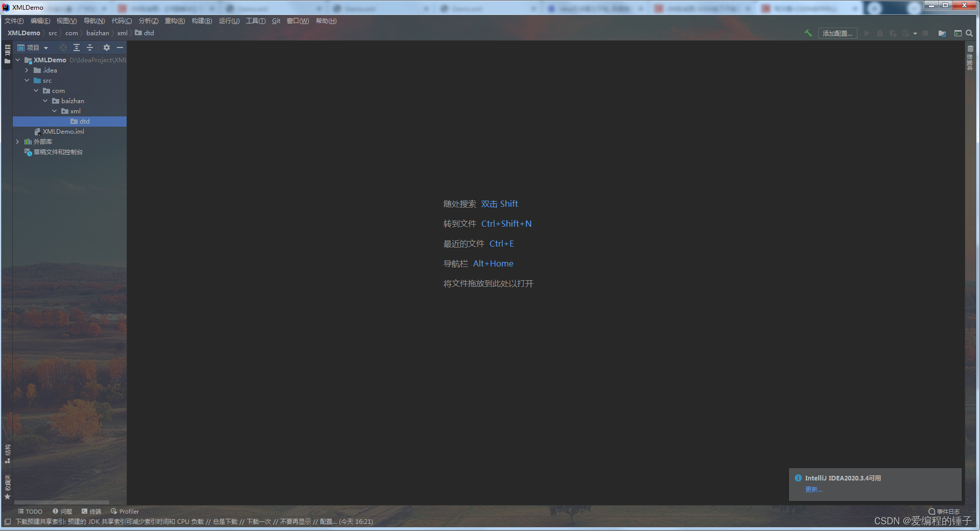This screenshot has height=531, width=980.
Task: Open Search Everywhere magnifier icon
Action: coord(969,33)
